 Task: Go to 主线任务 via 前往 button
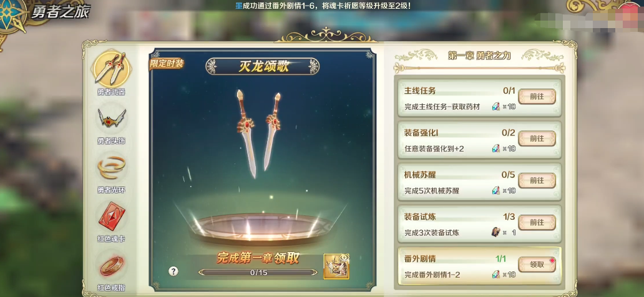point(537,97)
